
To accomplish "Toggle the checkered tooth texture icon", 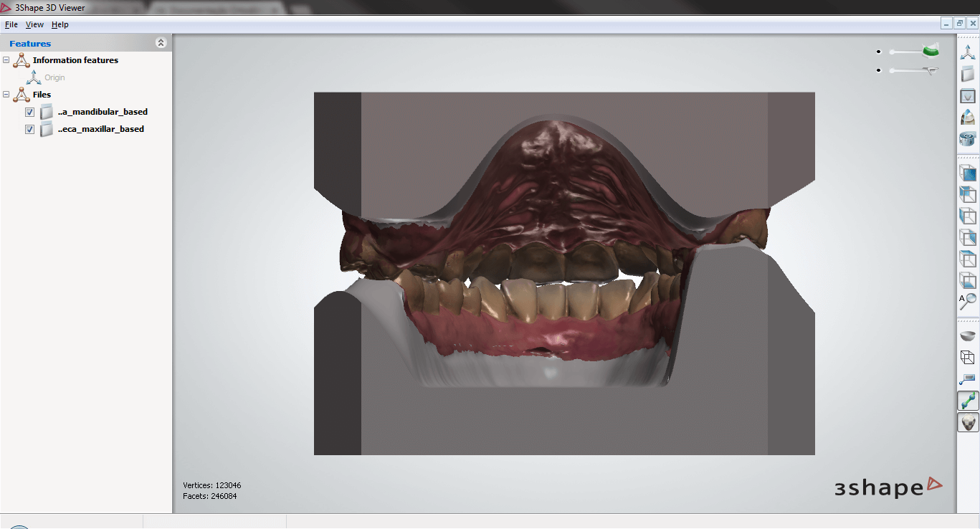I will coord(968,423).
